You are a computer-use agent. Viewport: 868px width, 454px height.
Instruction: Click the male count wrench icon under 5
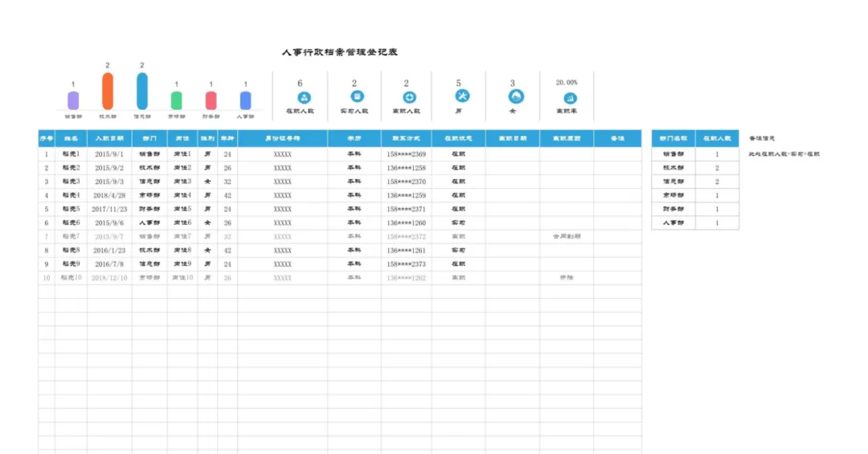461,96
